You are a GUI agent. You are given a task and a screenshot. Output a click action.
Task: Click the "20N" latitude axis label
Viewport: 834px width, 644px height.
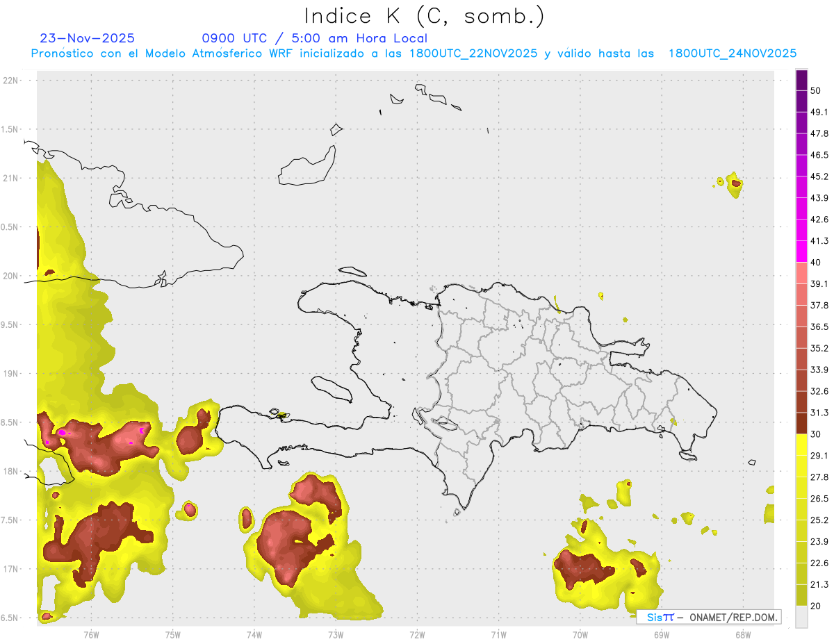coord(10,276)
